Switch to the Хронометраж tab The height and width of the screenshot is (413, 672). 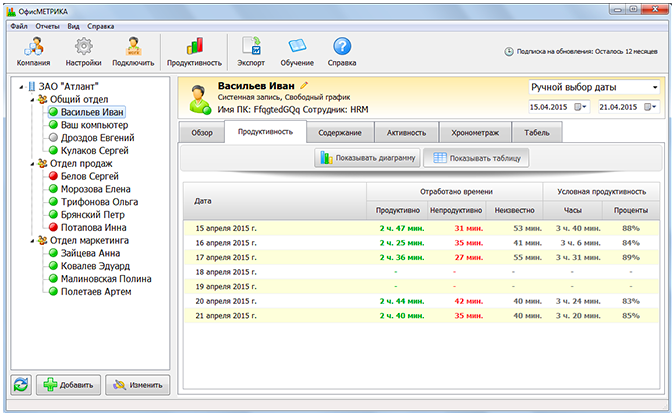click(475, 132)
